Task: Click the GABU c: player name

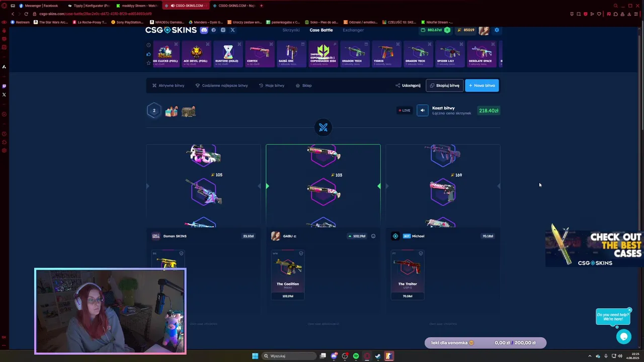Action: [x=289, y=236]
